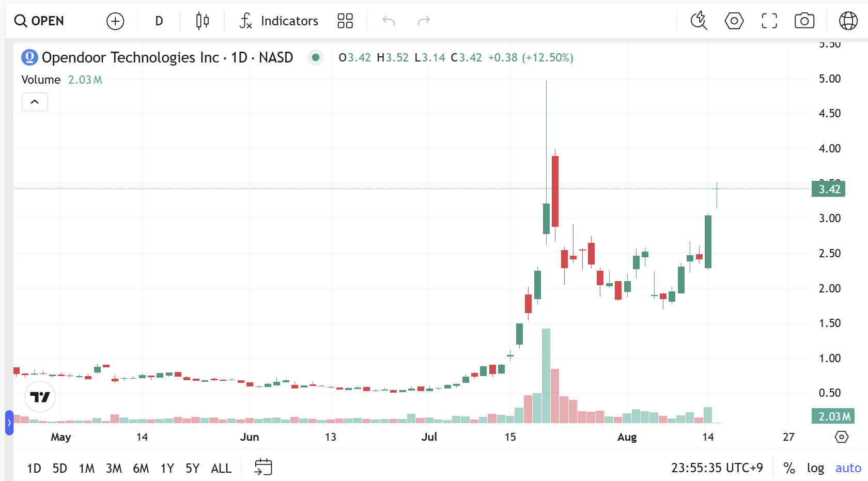Open chart settings hexagon icon
This screenshot has width=868, height=481.
pyautogui.click(x=734, y=21)
